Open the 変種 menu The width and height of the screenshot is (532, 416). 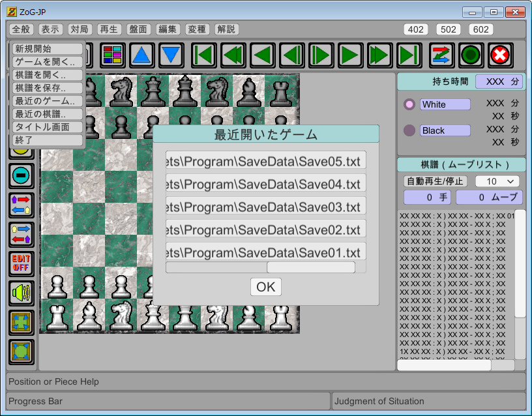point(197,29)
